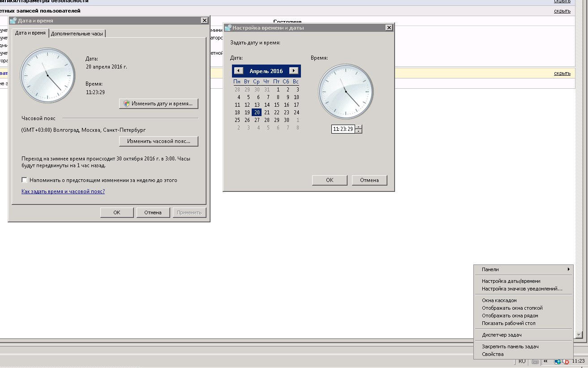Image resolution: width=588 pixels, height=368 pixels.
Task: Click the taskbar clock showing 11:23
Action: coord(578,361)
